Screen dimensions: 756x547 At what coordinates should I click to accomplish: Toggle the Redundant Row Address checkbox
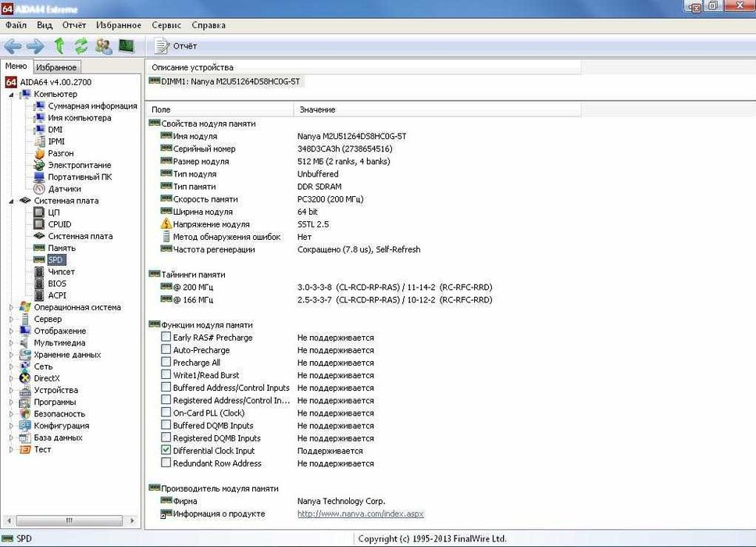(x=166, y=463)
